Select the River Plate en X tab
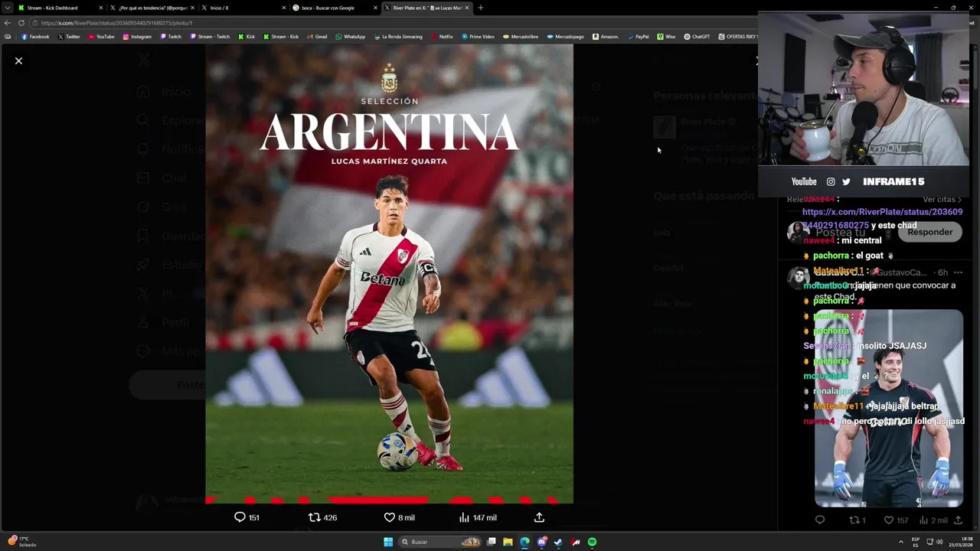 (x=426, y=8)
